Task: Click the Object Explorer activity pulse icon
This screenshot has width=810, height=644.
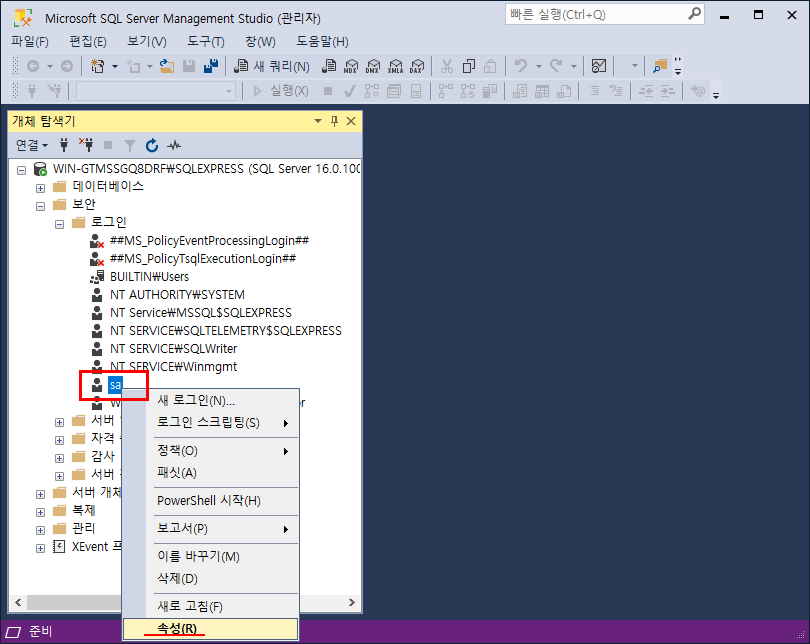Action: (174, 146)
